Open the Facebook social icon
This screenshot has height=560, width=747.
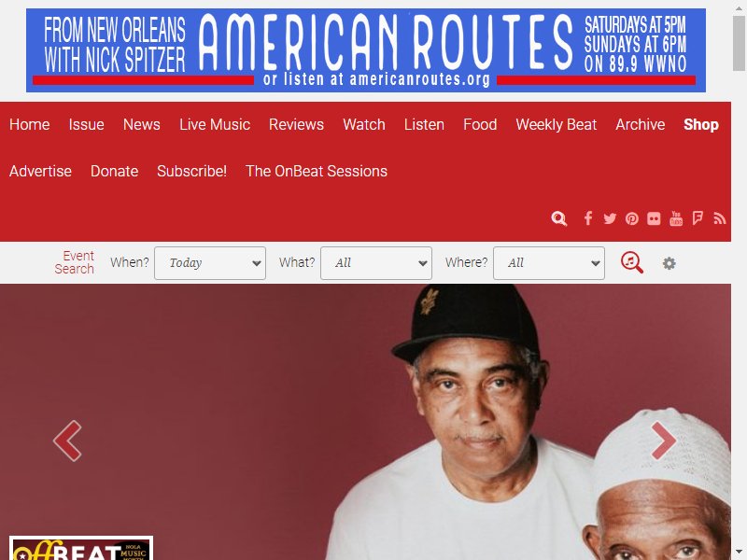tap(588, 218)
